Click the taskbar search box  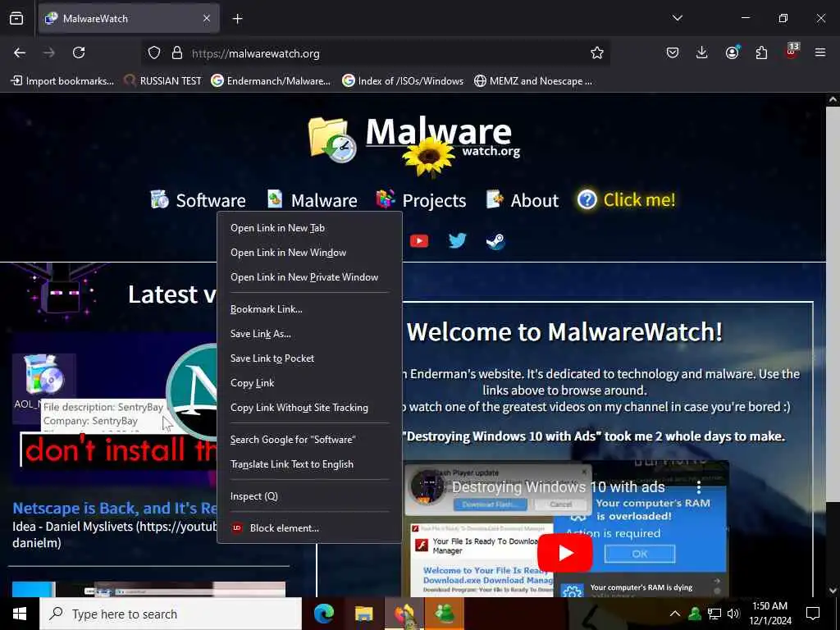[171, 614]
